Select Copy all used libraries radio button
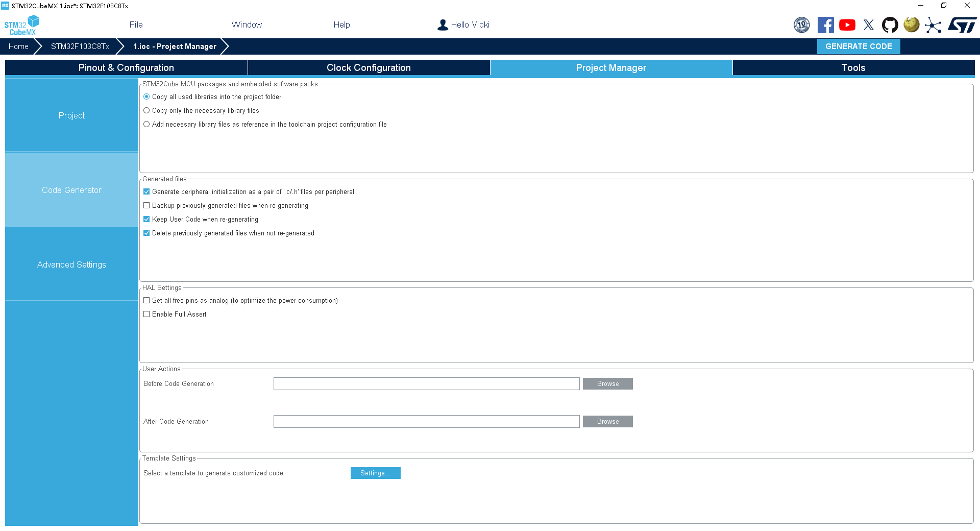Screen dimensions: 980x531 (x=146, y=96)
